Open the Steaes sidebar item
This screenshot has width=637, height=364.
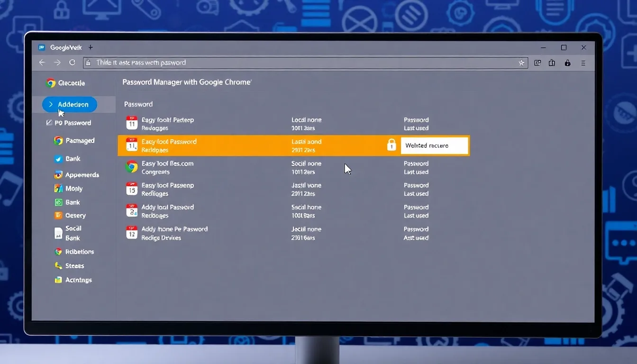click(x=69, y=266)
